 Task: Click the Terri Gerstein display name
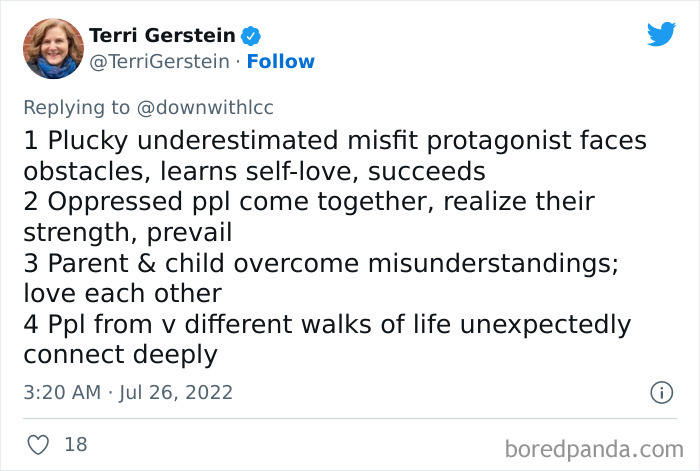pyautogui.click(x=162, y=36)
